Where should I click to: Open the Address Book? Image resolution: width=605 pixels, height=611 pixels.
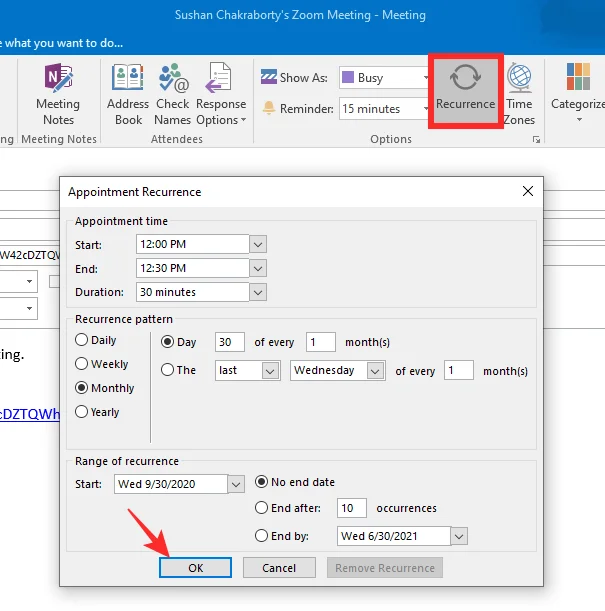128,94
